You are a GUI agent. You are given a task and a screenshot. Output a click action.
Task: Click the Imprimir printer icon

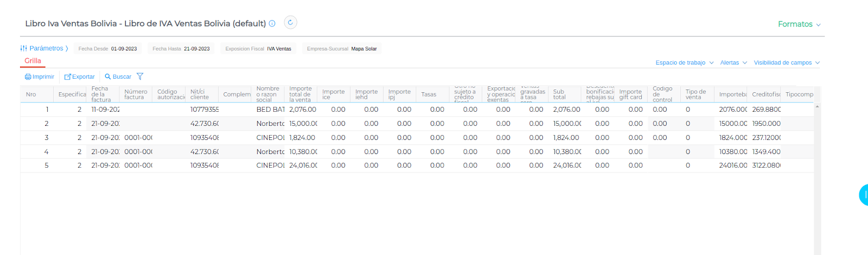click(28, 77)
